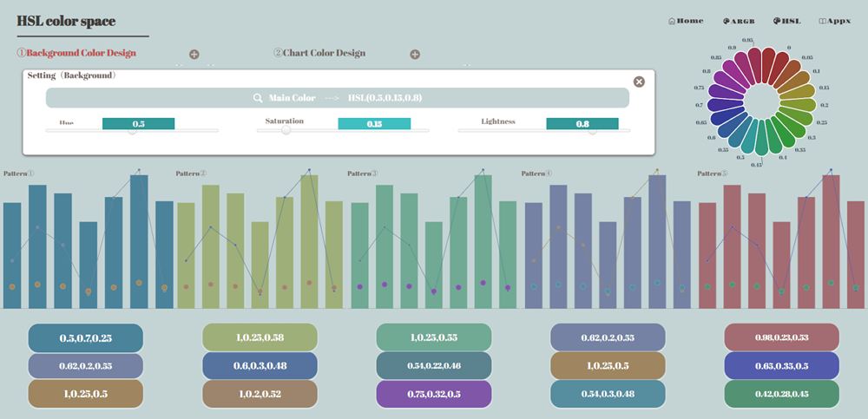This screenshot has width=868, height=419.
Task: Open the ARGB palette page
Action: click(x=738, y=21)
